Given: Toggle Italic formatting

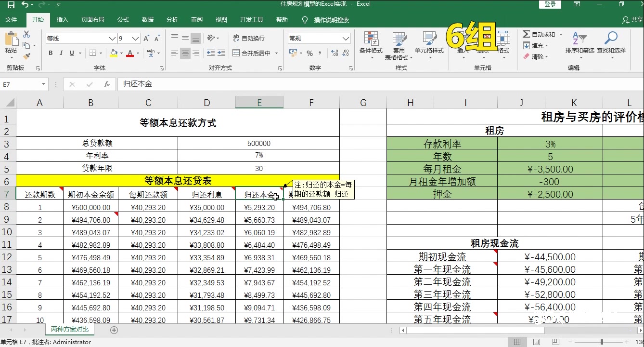Looking at the screenshot, I should point(62,53).
